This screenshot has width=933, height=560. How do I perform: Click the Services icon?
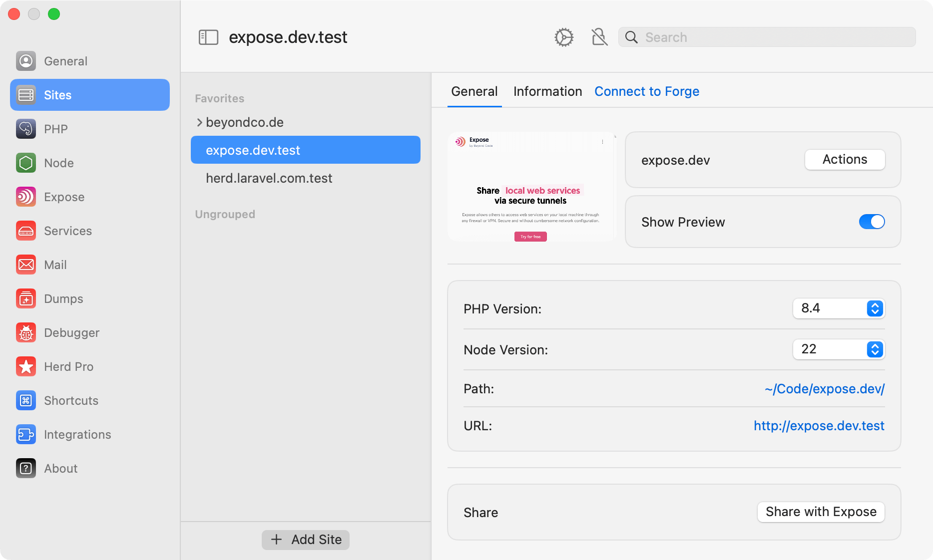[x=26, y=231]
